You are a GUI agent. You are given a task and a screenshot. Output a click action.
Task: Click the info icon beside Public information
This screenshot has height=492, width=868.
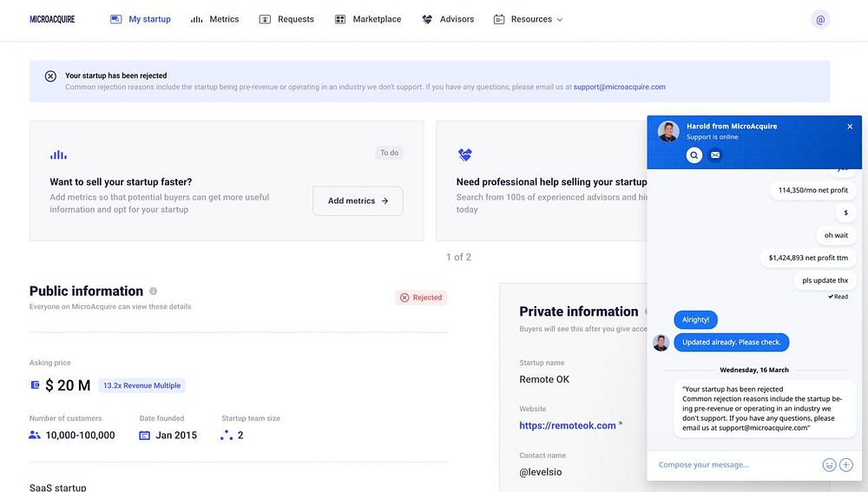(154, 291)
